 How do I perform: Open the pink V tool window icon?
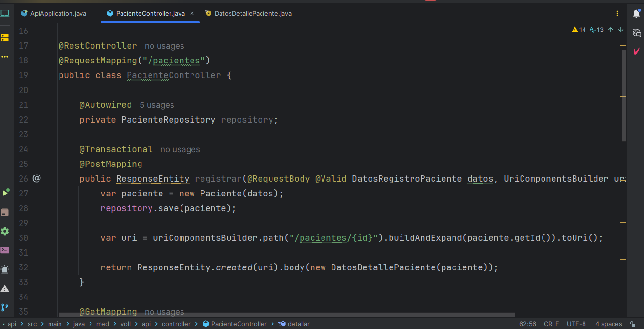pyautogui.click(x=636, y=51)
